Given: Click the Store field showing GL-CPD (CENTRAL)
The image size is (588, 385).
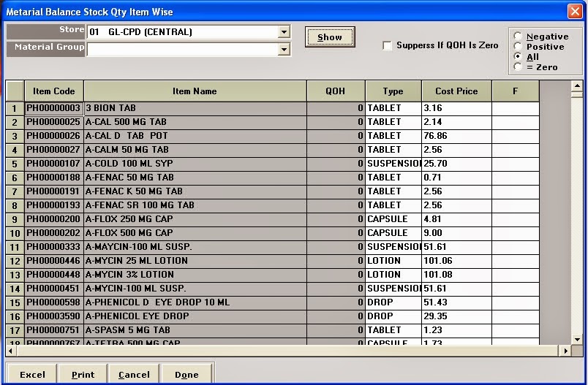Looking at the screenshot, I should click(x=183, y=32).
